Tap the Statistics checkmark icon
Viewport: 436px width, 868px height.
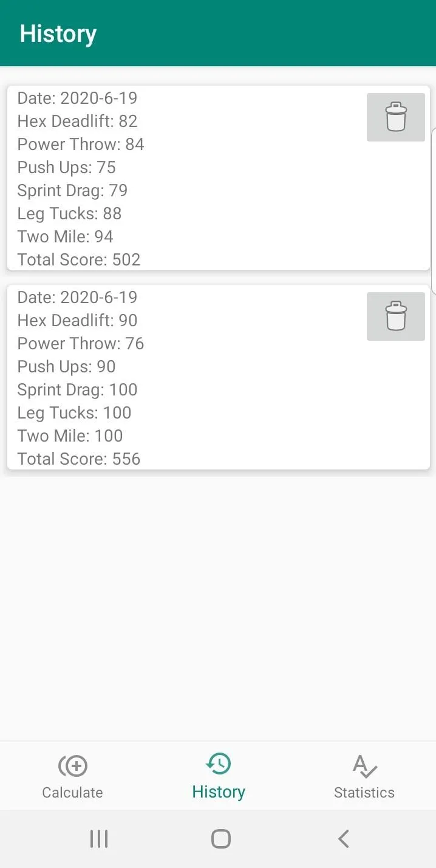point(364,766)
